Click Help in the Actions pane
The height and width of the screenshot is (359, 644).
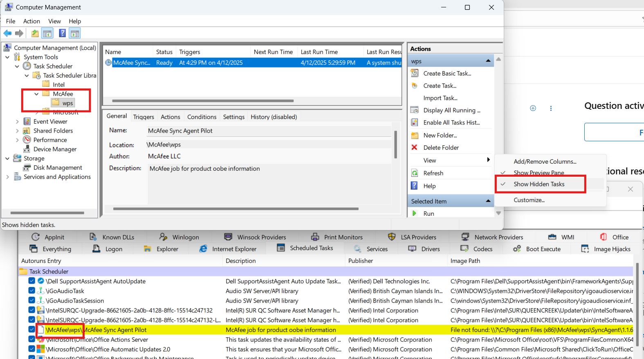tap(430, 186)
